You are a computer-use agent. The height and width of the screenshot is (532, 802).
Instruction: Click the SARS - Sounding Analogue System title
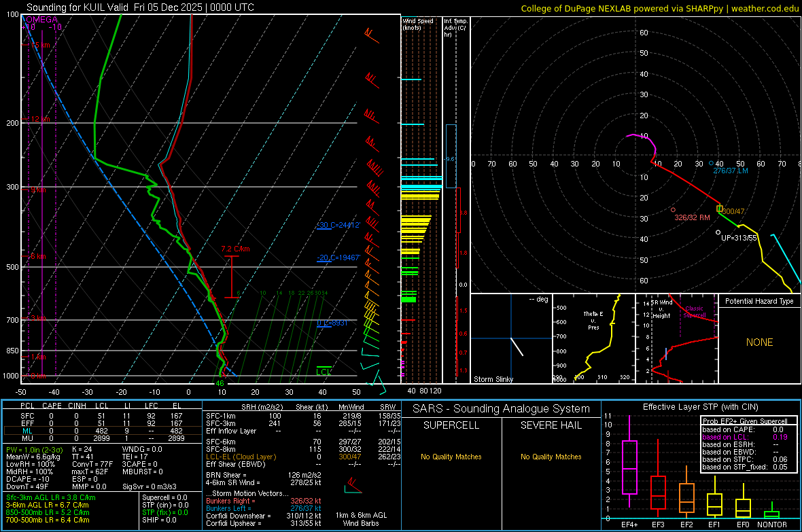click(501, 409)
